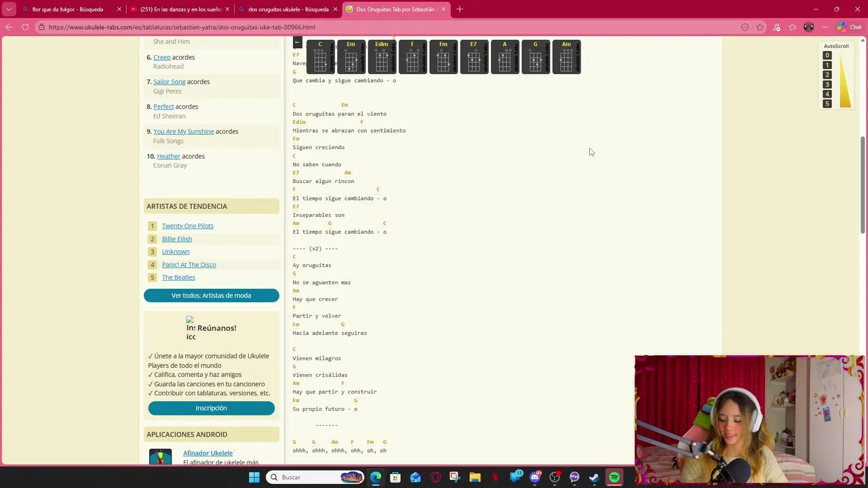The height and width of the screenshot is (488, 868).
Task: Open the G chord diagram
Action: [535, 56]
